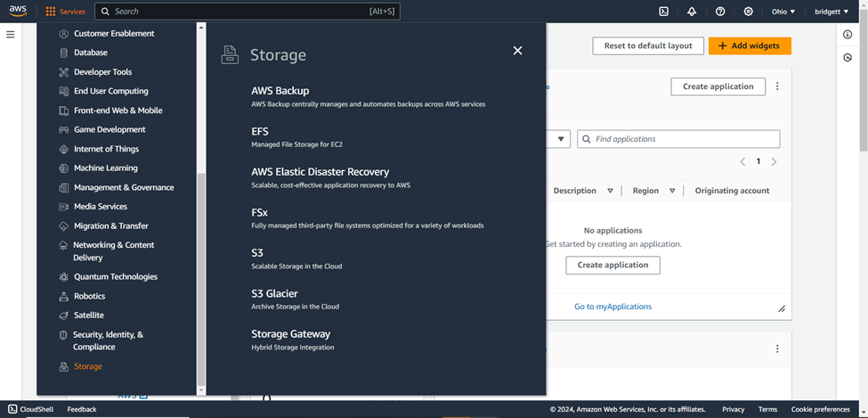The height and width of the screenshot is (418, 868).
Task: Open EFS service
Action: (260, 131)
